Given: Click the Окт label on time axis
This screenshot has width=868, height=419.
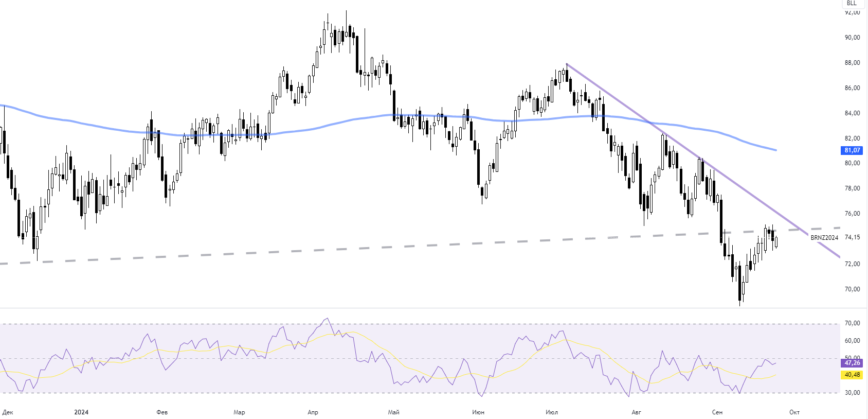Looking at the screenshot, I should pyautogui.click(x=794, y=412).
